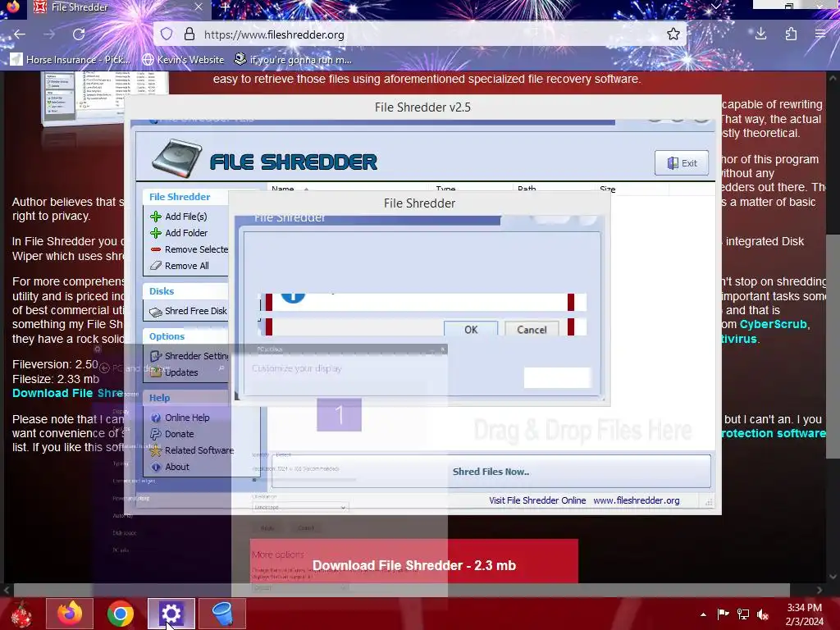Click the muted volume speaker tray icon

pos(762,614)
